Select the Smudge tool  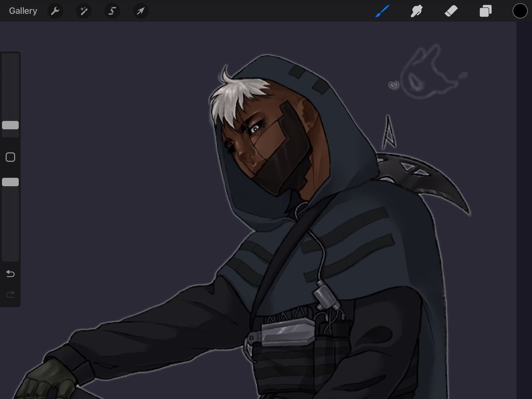click(x=416, y=11)
